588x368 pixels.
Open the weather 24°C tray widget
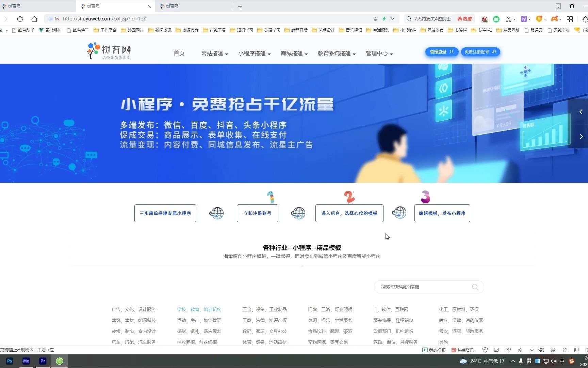coord(482,361)
